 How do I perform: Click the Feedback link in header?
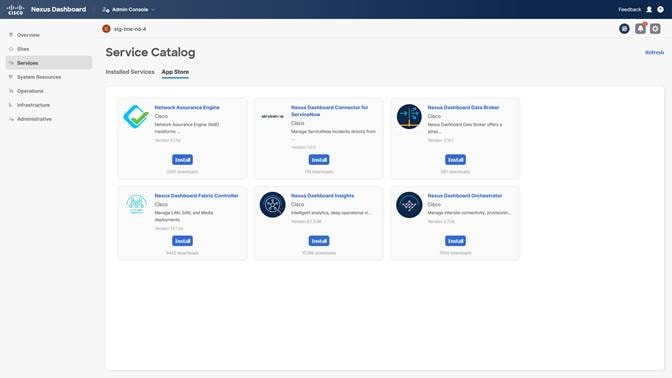[629, 9]
